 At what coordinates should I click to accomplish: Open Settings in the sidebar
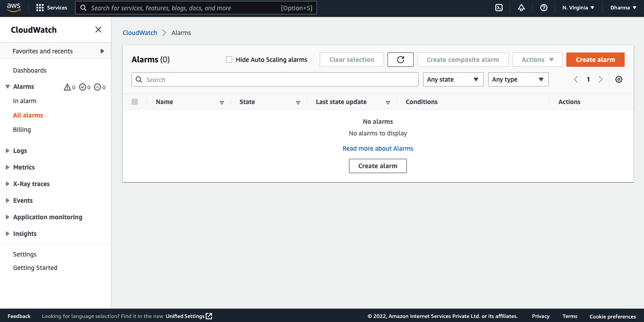pyautogui.click(x=25, y=254)
